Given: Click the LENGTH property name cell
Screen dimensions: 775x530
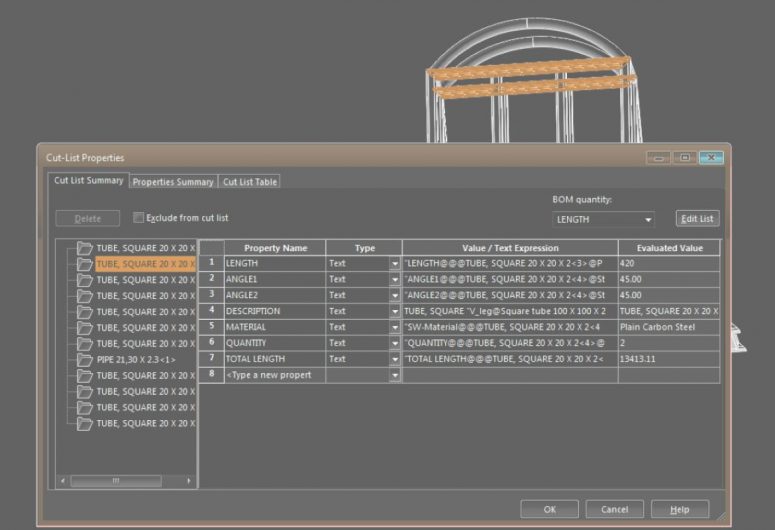Looking at the screenshot, I should click(x=275, y=264).
